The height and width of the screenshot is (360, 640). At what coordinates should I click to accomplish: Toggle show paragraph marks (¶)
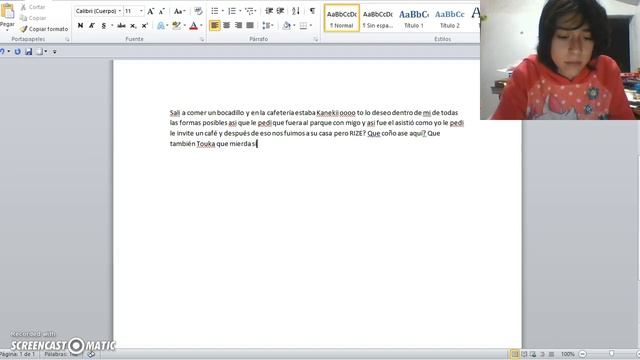(312, 11)
